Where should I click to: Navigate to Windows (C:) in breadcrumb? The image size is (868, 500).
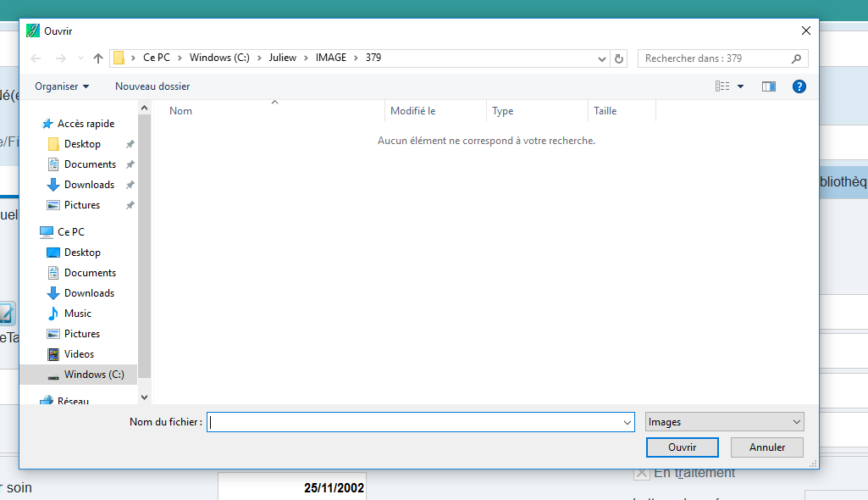[219, 58]
